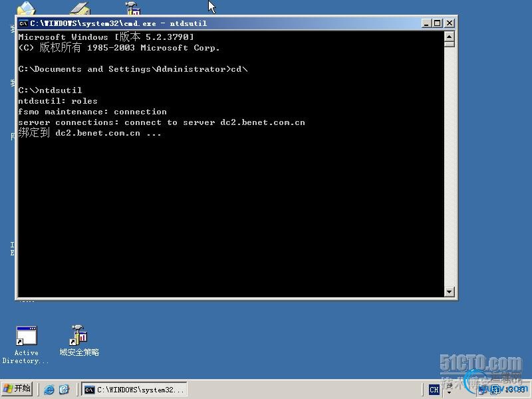Select cmd.exe task in the taskbar
Screen dimensions: 532x399
click(x=134, y=390)
